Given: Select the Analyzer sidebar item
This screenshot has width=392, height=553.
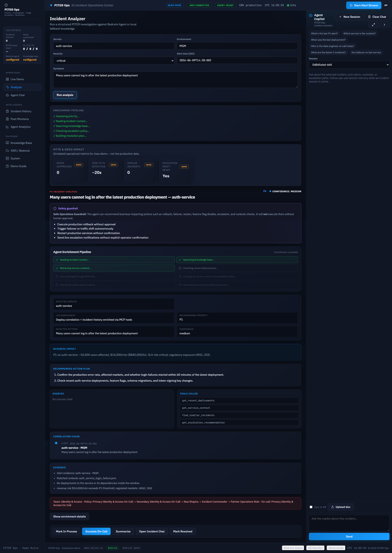Looking at the screenshot, I should pyautogui.click(x=22, y=87).
